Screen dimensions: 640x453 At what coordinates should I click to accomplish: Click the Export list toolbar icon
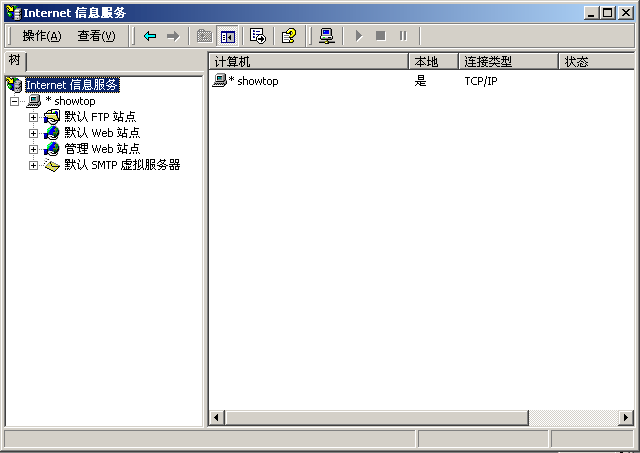coord(258,36)
